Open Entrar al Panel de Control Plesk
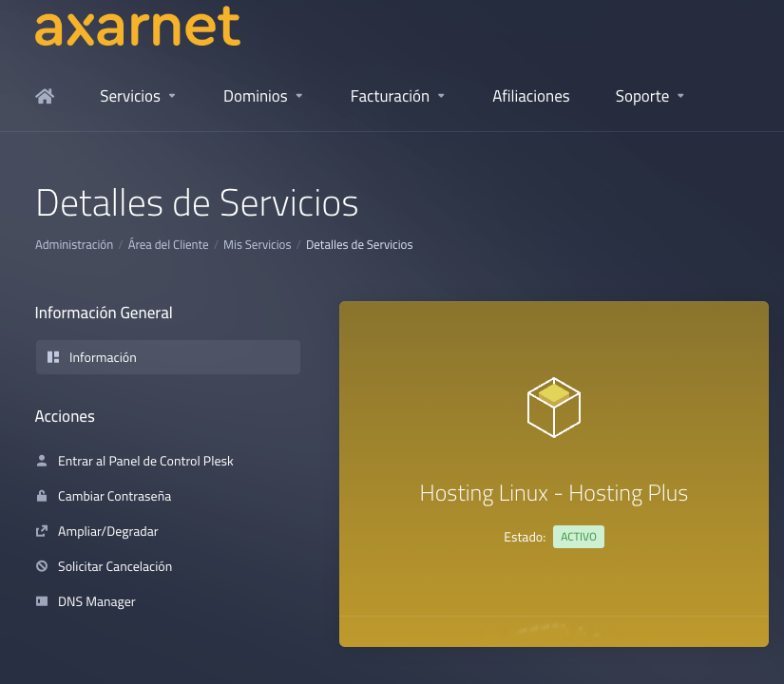Viewport: 784px width, 684px height. (145, 461)
